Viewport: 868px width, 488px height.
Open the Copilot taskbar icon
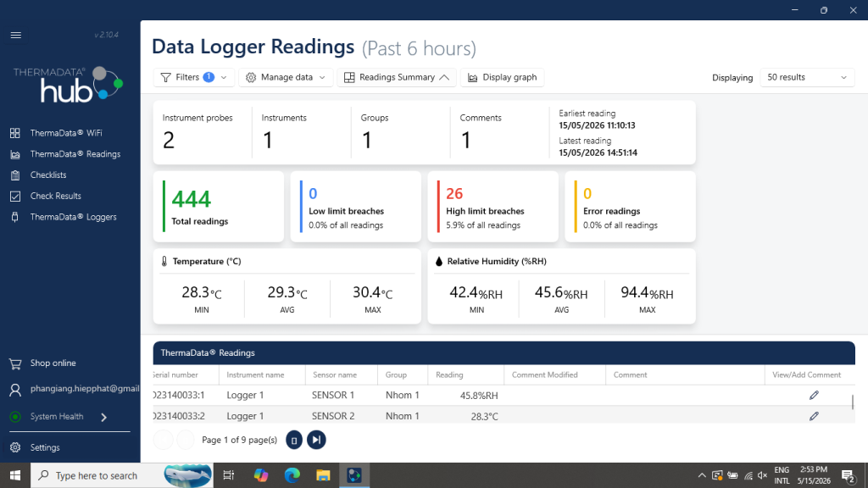[261, 475]
